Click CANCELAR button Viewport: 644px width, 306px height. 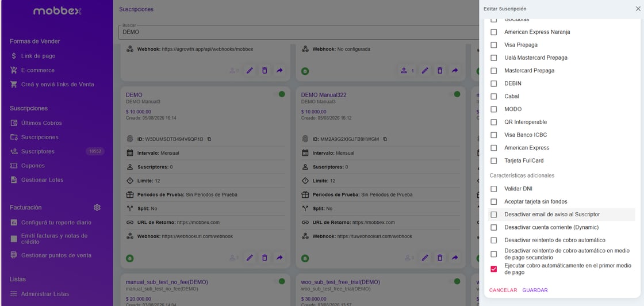(x=503, y=290)
